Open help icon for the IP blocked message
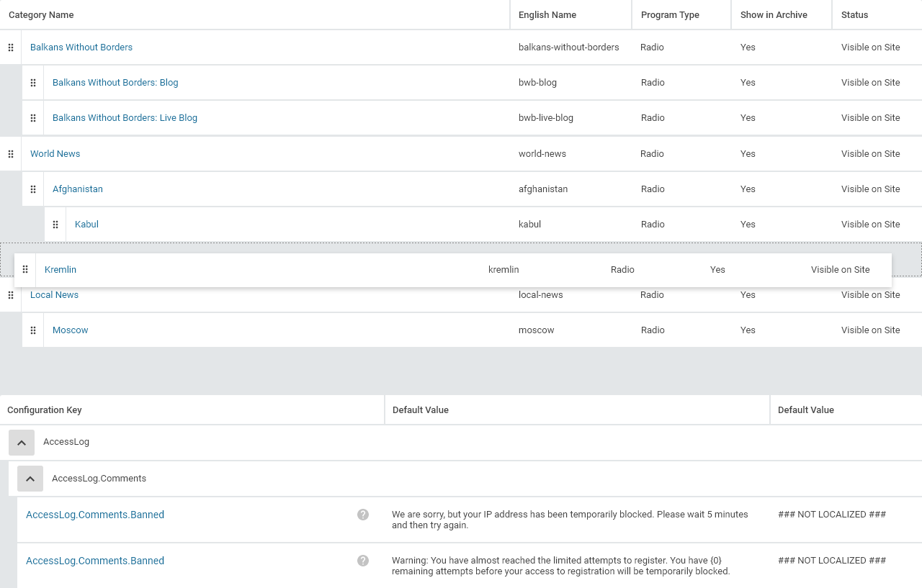922x588 pixels. coord(363,515)
